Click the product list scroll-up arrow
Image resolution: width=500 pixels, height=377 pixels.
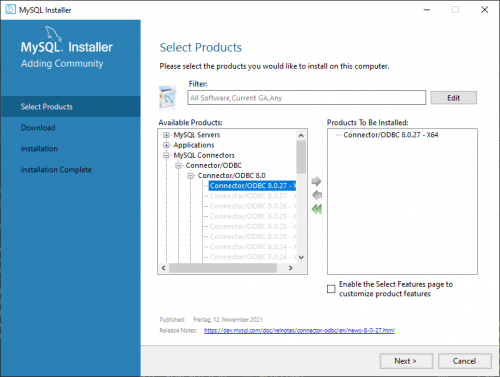tap(301, 135)
